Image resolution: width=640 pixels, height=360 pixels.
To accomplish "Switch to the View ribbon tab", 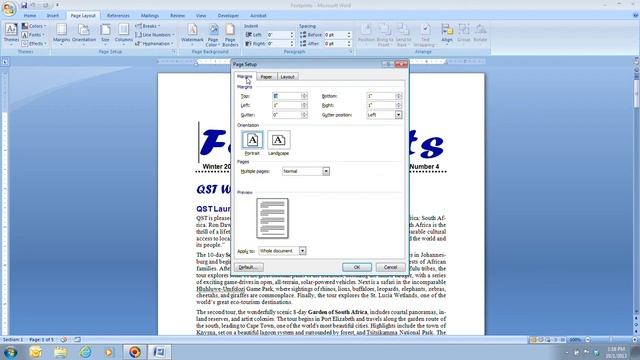I will coord(201,16).
